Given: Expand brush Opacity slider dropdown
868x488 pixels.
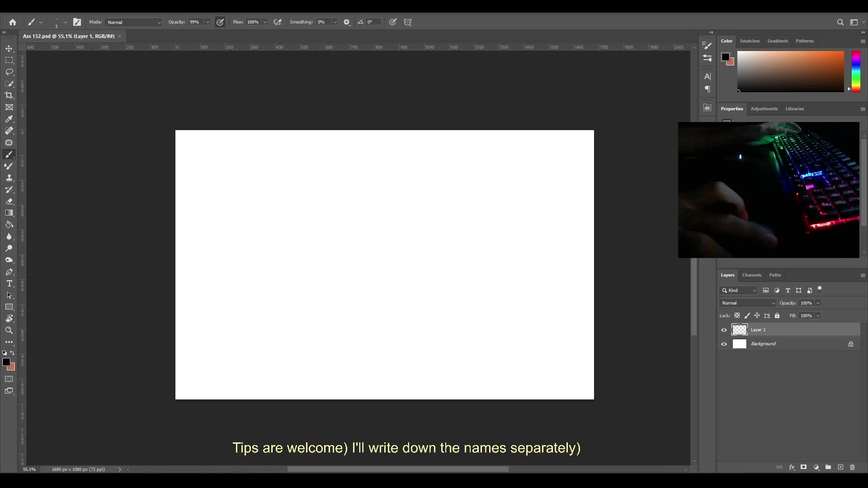Looking at the screenshot, I should (208, 22).
